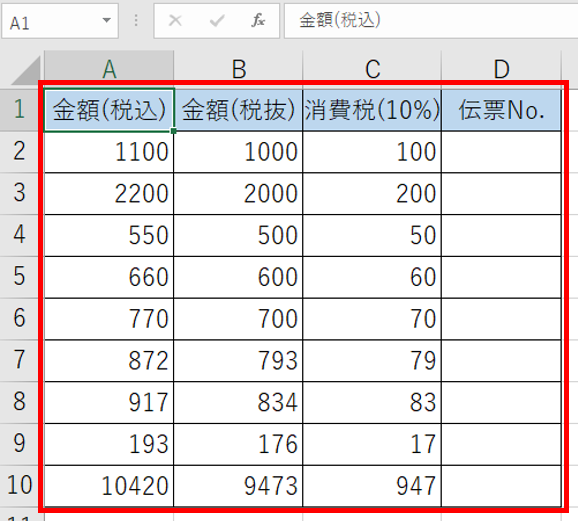578x521 pixels.
Task: Click the select-all triangle corner
Action: (x=25, y=70)
